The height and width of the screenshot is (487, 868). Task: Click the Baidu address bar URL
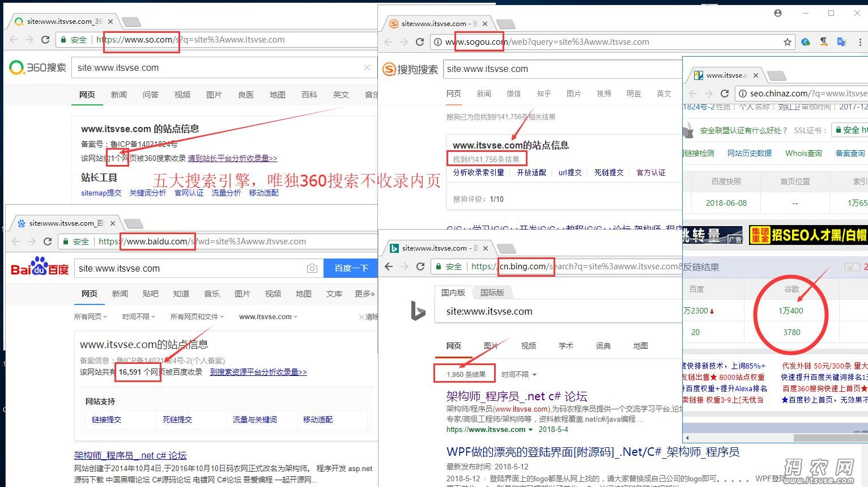202,242
